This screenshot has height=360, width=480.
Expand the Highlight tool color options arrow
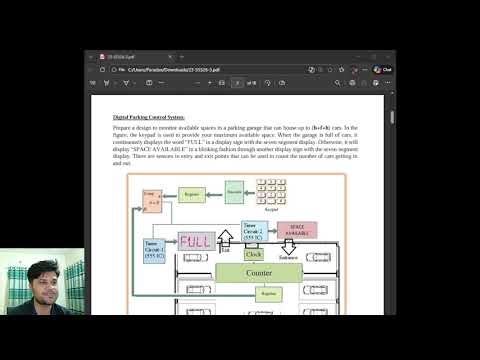pyautogui.click(x=115, y=83)
